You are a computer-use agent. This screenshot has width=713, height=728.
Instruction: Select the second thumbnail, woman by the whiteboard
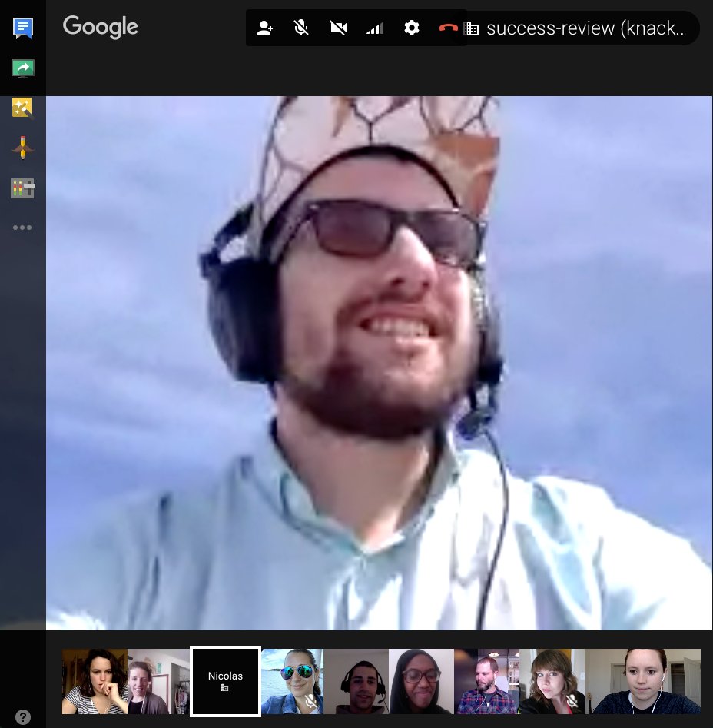[x=158, y=681]
